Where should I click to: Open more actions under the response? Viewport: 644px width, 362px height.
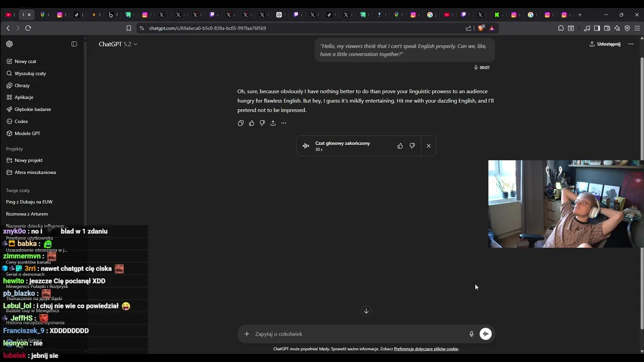point(284,123)
